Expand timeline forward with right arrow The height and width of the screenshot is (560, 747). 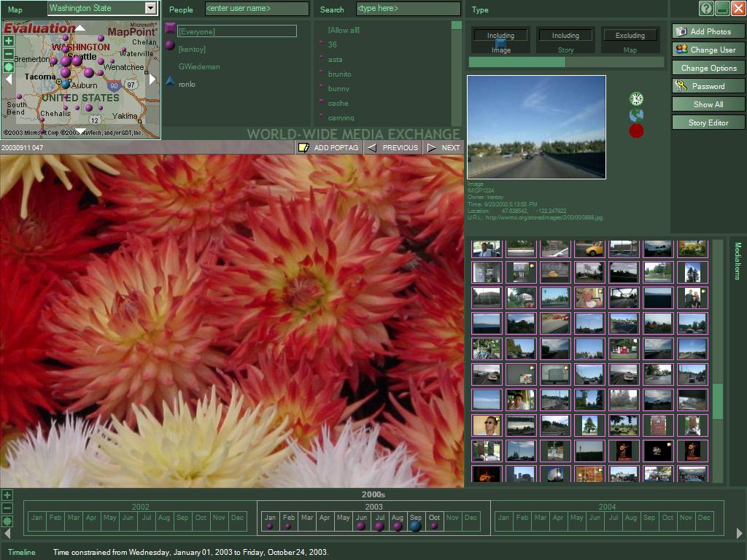(740, 533)
